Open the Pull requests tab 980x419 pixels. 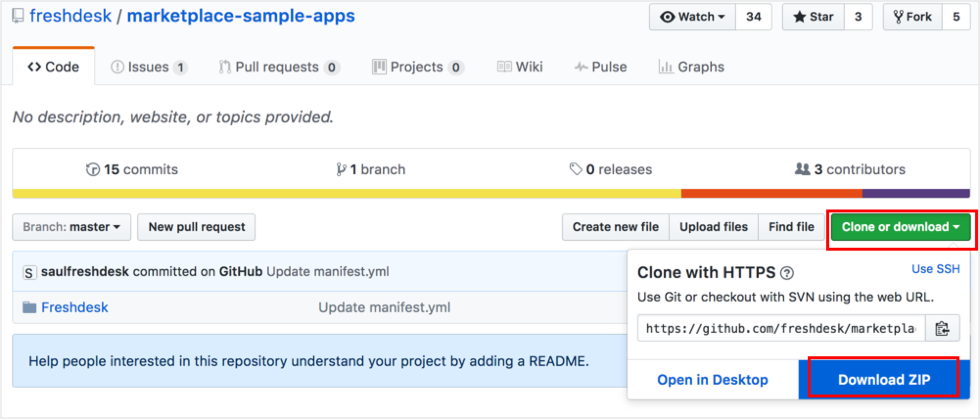coord(280,67)
